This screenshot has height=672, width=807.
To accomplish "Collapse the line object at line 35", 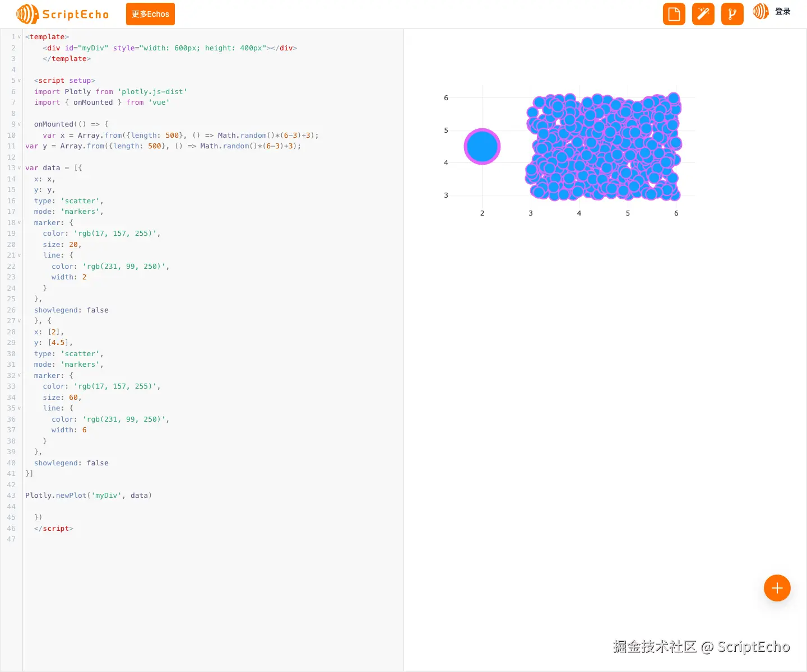I will 19,408.
